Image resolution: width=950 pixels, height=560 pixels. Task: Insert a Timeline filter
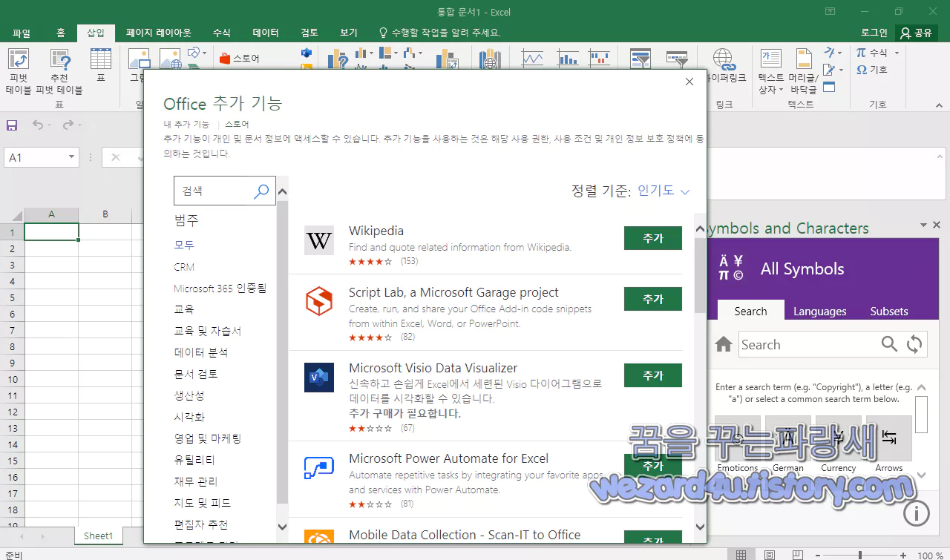[677, 59]
